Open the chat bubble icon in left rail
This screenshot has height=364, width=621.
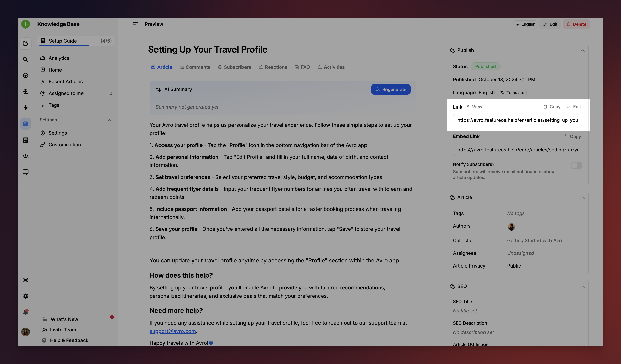point(25,172)
